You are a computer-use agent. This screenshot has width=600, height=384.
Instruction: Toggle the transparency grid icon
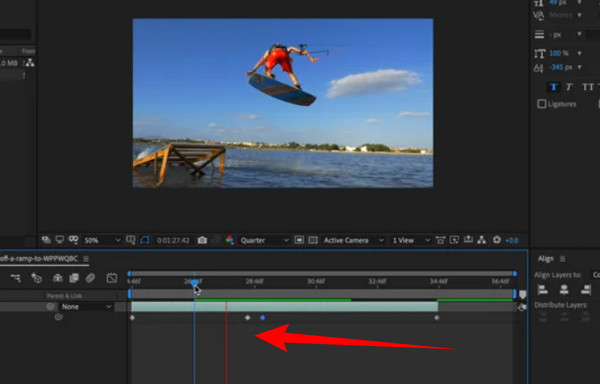pos(313,240)
